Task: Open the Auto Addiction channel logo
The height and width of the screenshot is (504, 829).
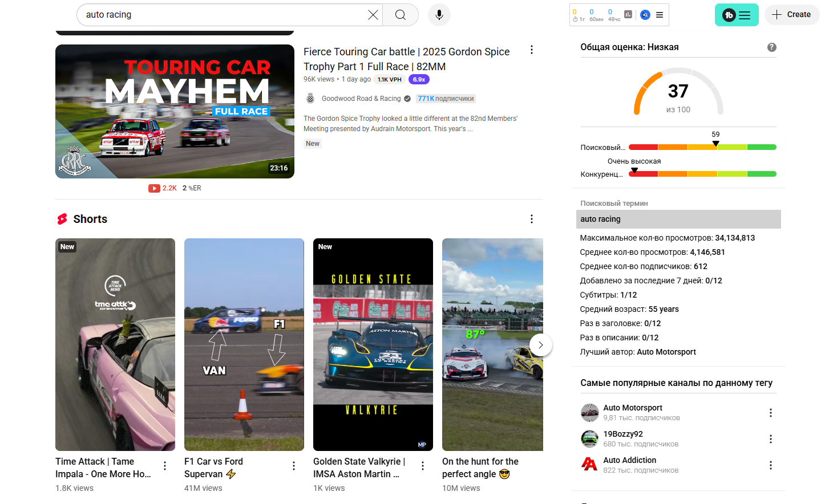Action: (x=589, y=465)
